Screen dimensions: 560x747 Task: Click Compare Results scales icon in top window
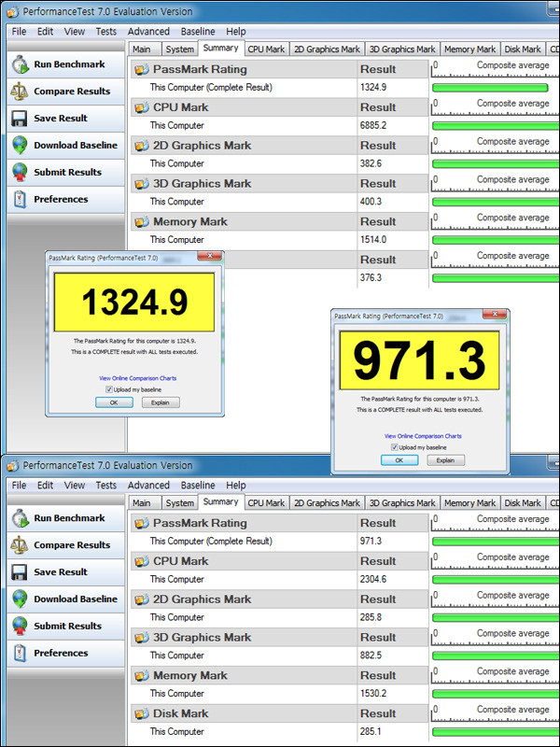click(20, 91)
